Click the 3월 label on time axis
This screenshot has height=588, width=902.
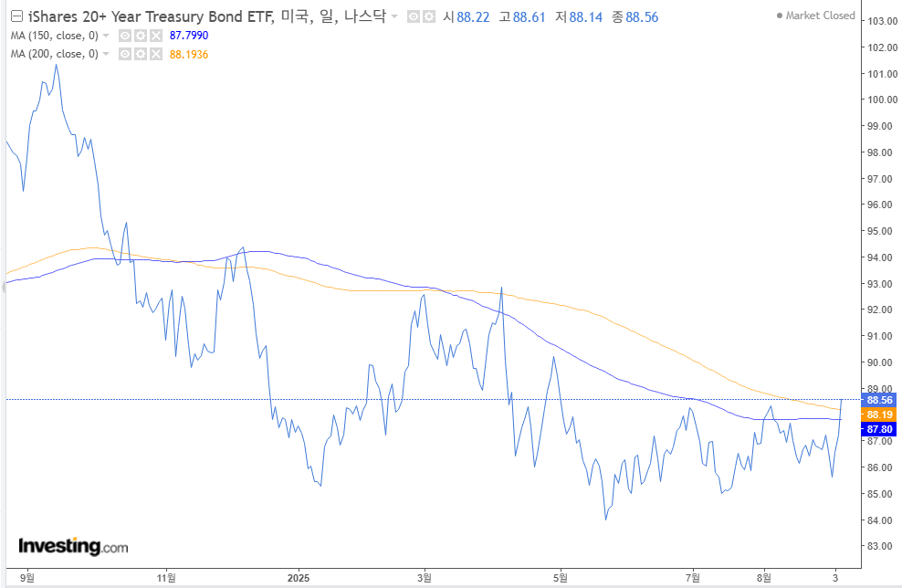[x=424, y=578]
